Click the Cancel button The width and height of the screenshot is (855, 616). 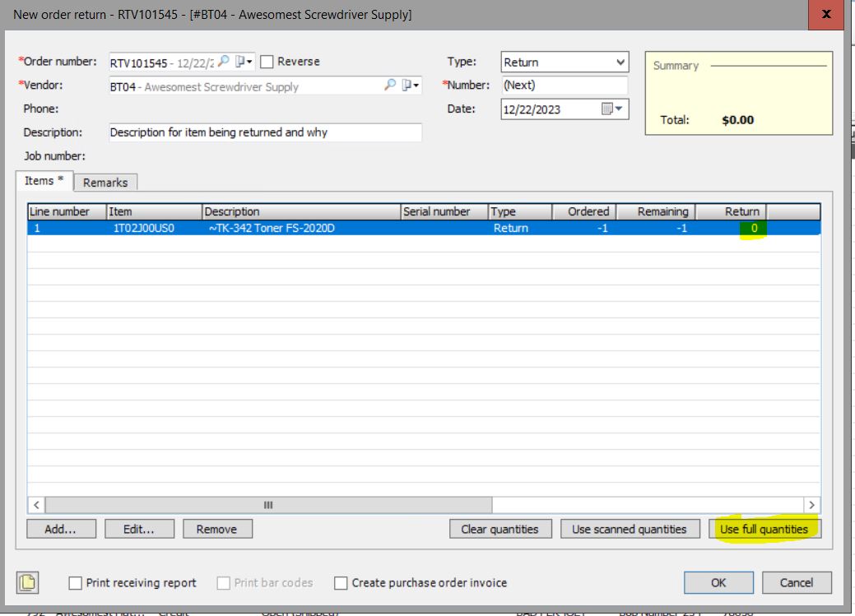coord(797,582)
